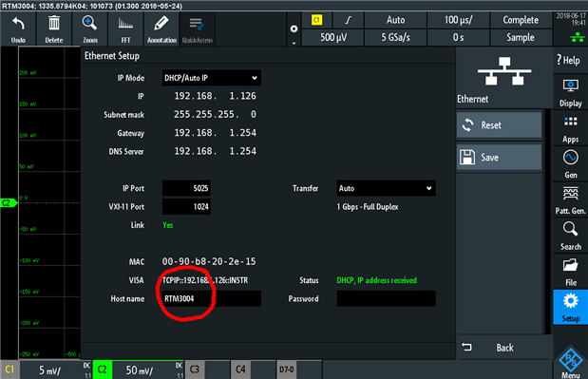The width and height of the screenshot is (588, 379).
Task: Click the DHCP, IP address received status
Action: tap(377, 280)
